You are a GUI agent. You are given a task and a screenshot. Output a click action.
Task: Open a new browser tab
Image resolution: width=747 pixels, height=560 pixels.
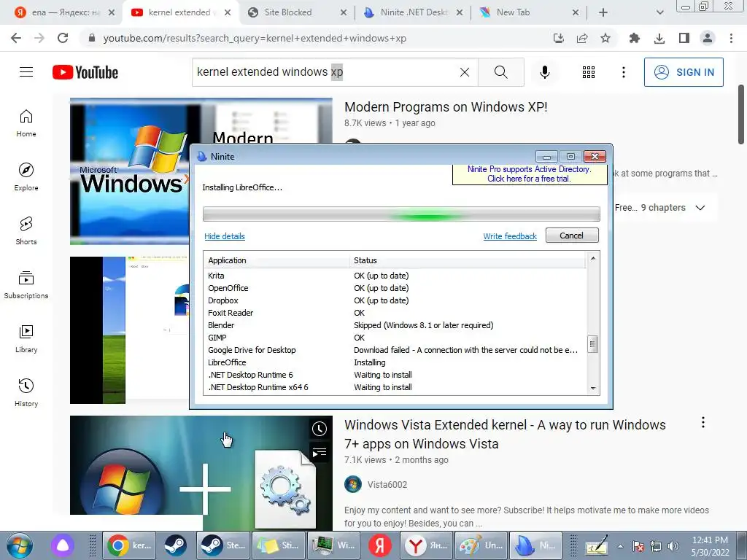(x=603, y=12)
